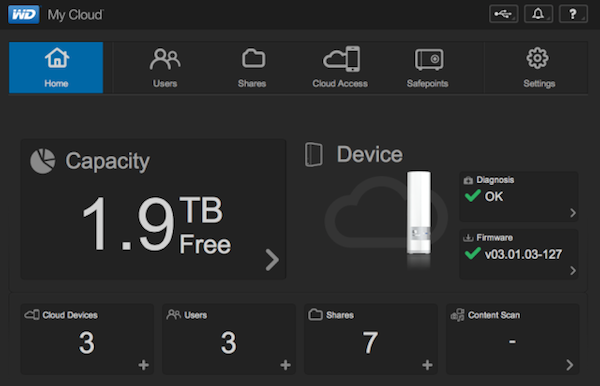Expand the Firmware version details arrow

click(x=573, y=270)
